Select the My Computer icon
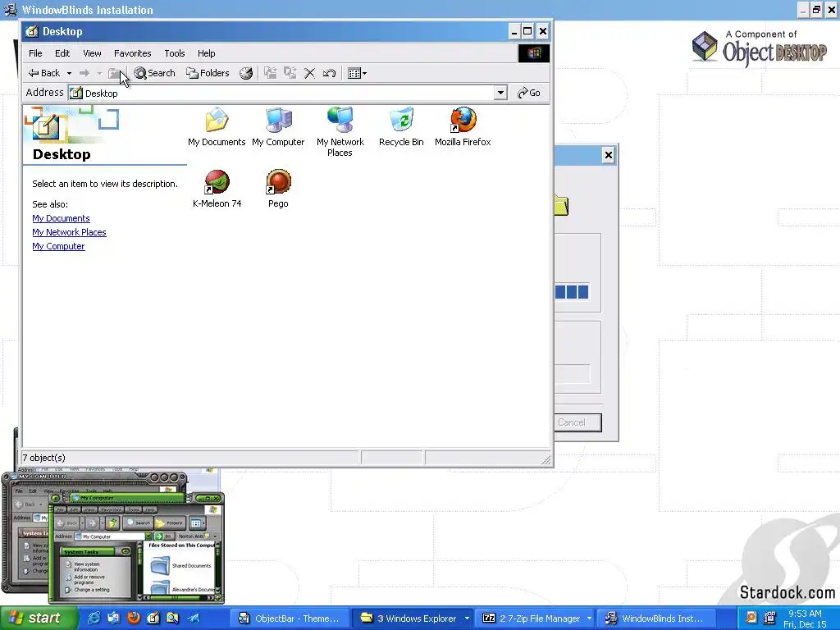Viewport: 840px width, 630px height. pyautogui.click(x=278, y=127)
